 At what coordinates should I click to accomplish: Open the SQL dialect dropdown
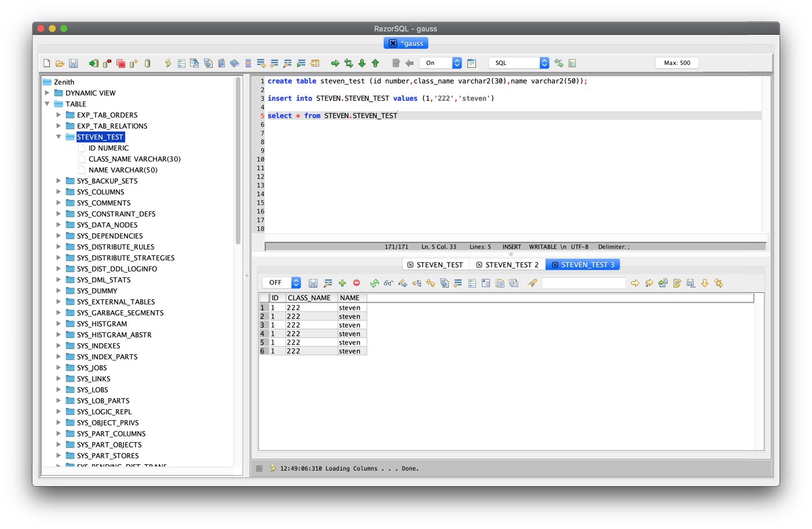518,63
